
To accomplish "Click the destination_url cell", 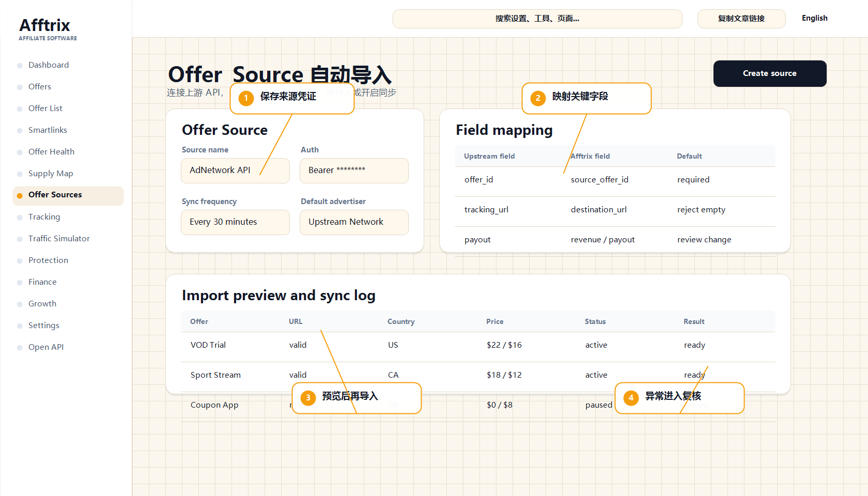I will (598, 210).
